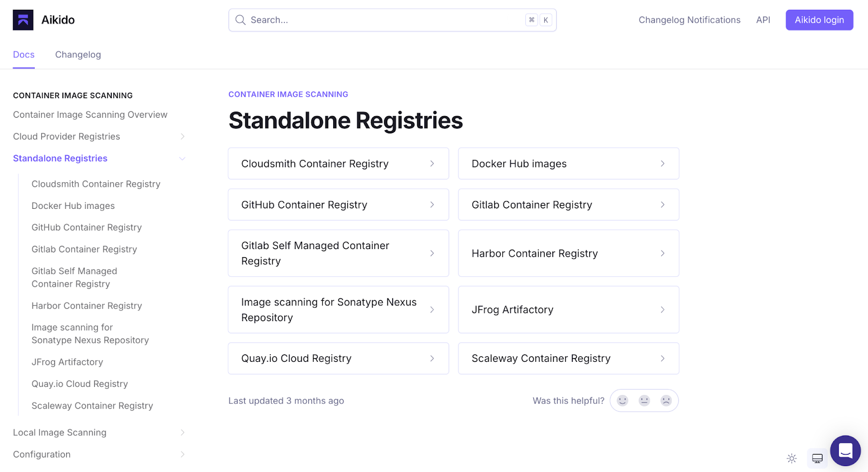Open Harbor Container Registry card title

pyautogui.click(x=535, y=253)
